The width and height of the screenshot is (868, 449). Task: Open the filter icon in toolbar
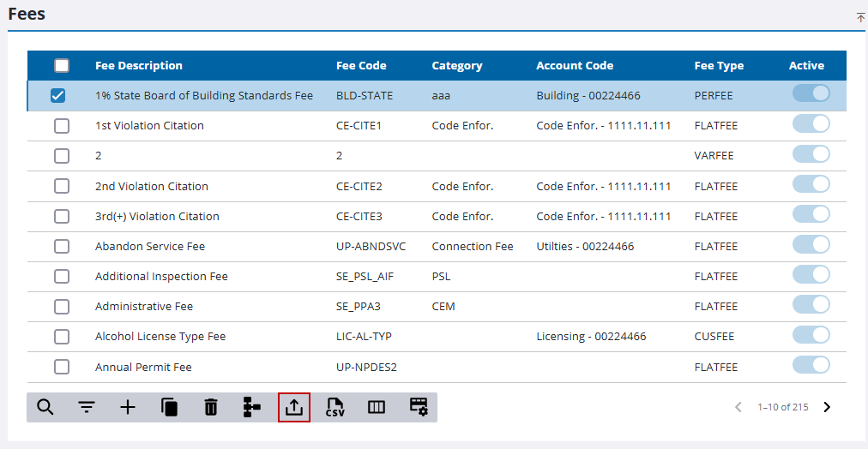[87, 407]
